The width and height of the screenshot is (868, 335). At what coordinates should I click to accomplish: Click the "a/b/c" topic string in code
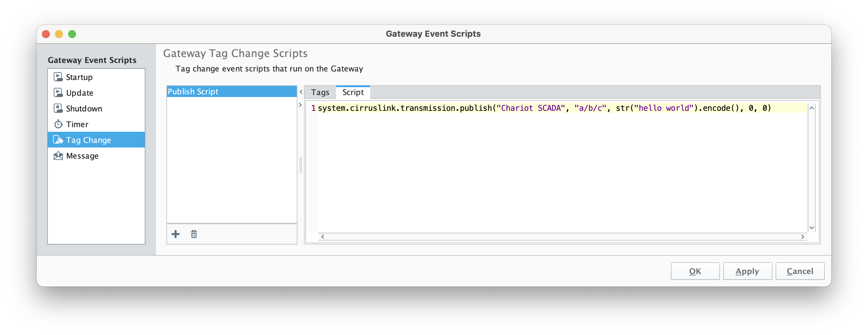tap(590, 108)
